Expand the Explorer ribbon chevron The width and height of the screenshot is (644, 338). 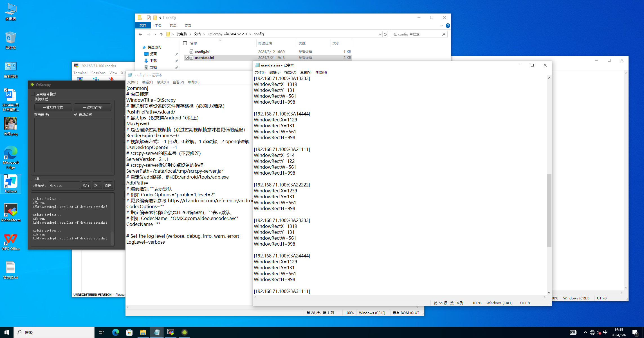click(x=441, y=26)
